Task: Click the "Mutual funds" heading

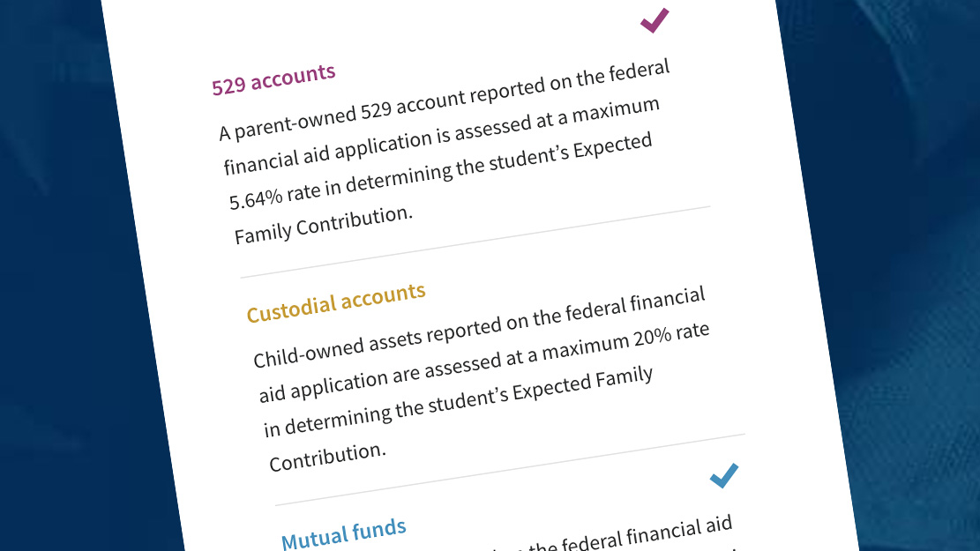Action: 344,533
